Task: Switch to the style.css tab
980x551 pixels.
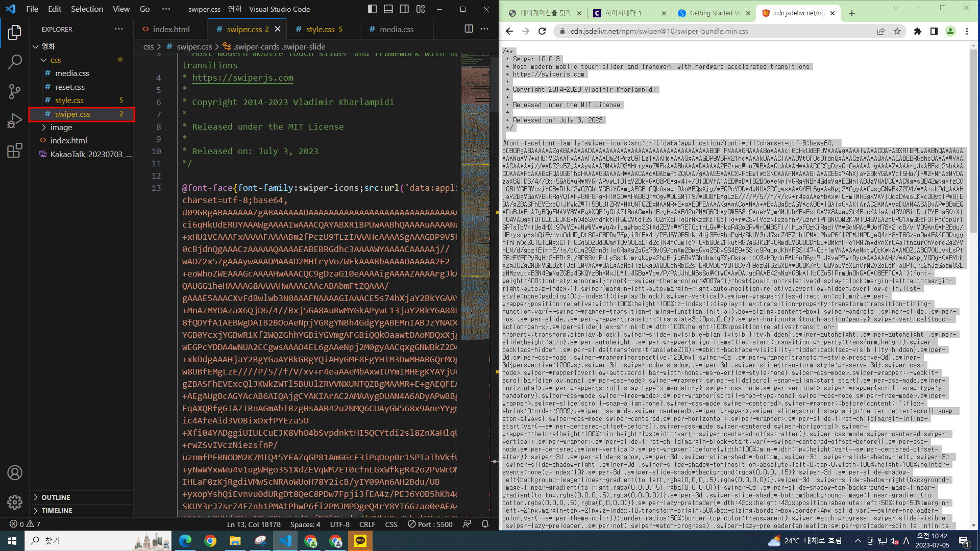Action: [320, 29]
